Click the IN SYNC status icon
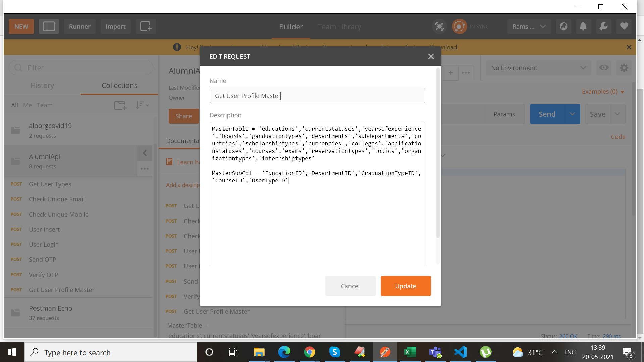This screenshot has width=644, height=362. pyautogui.click(x=460, y=26)
